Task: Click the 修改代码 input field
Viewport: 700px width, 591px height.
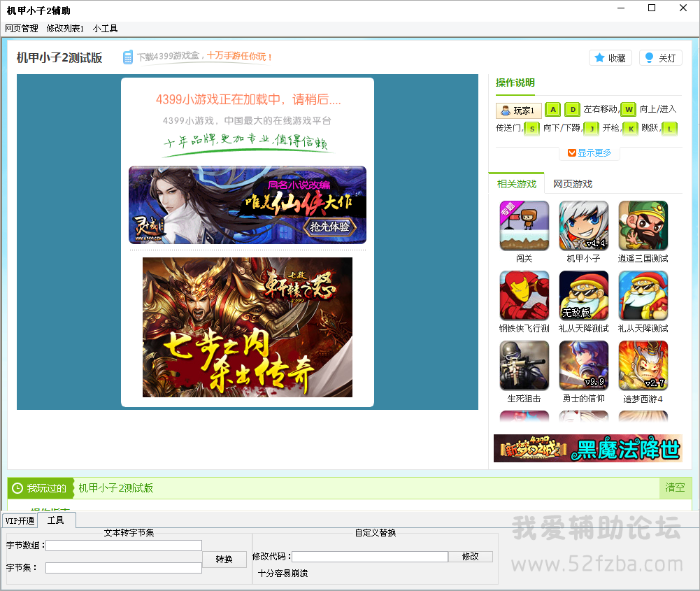Action: [370, 557]
